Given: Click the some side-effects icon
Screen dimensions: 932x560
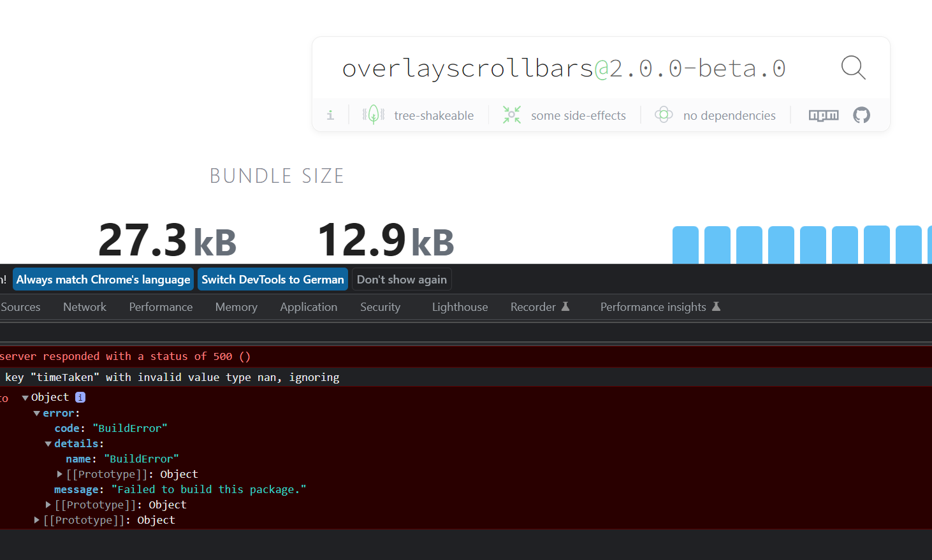Looking at the screenshot, I should 512,115.
